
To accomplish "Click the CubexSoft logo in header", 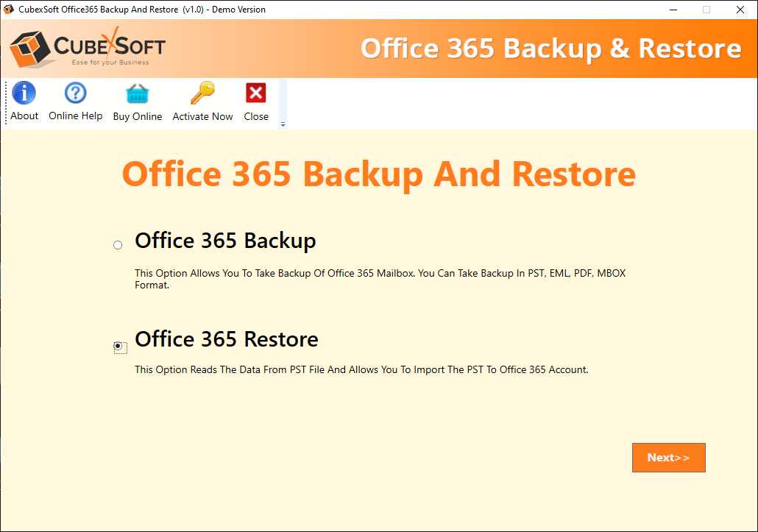I will [88, 49].
